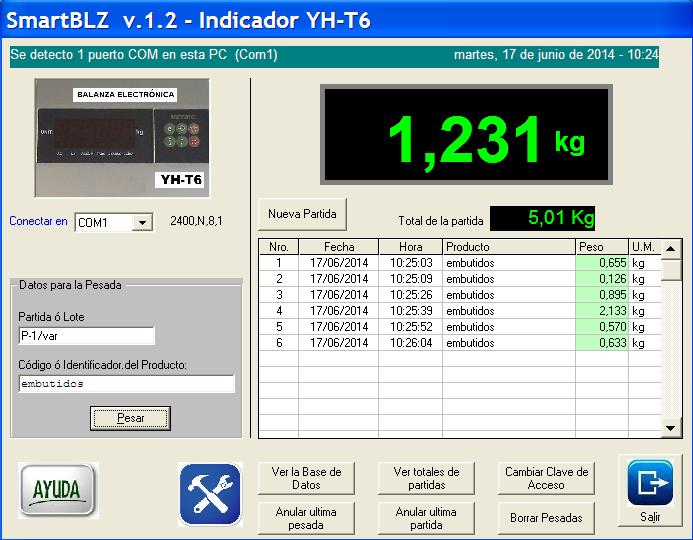693x540 pixels.
Task: Click Cambiar Clave de Acceso button
Action: pos(546,478)
